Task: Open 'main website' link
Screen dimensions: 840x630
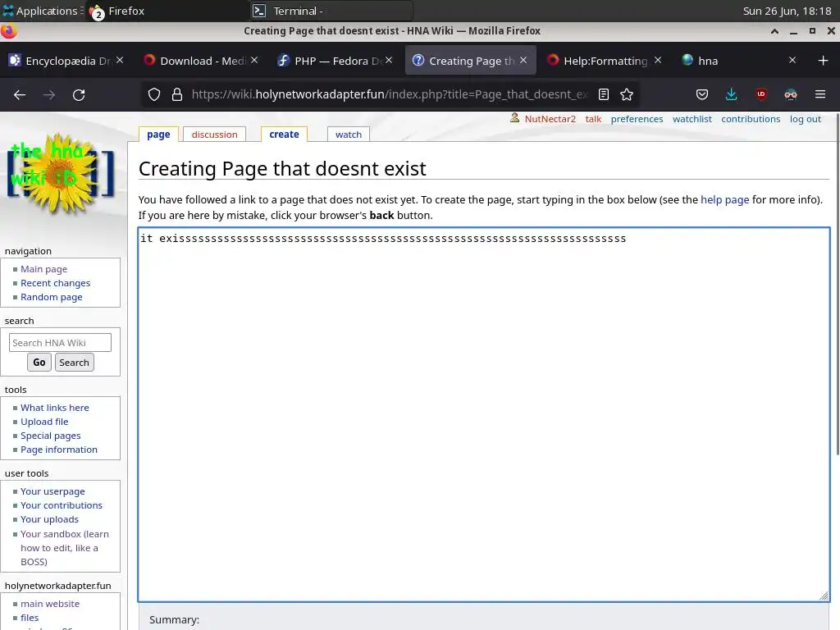Action: point(50,604)
